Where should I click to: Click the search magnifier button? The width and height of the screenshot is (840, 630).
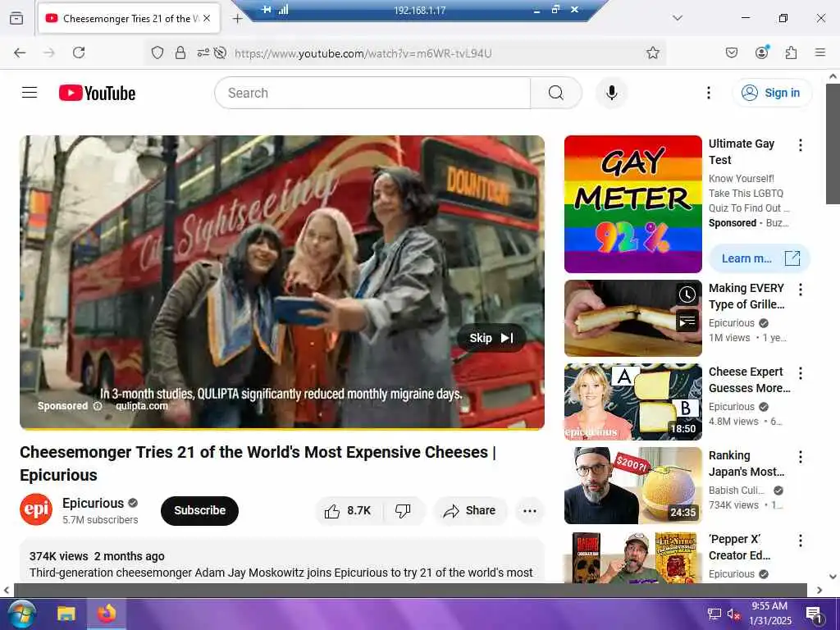tap(556, 93)
